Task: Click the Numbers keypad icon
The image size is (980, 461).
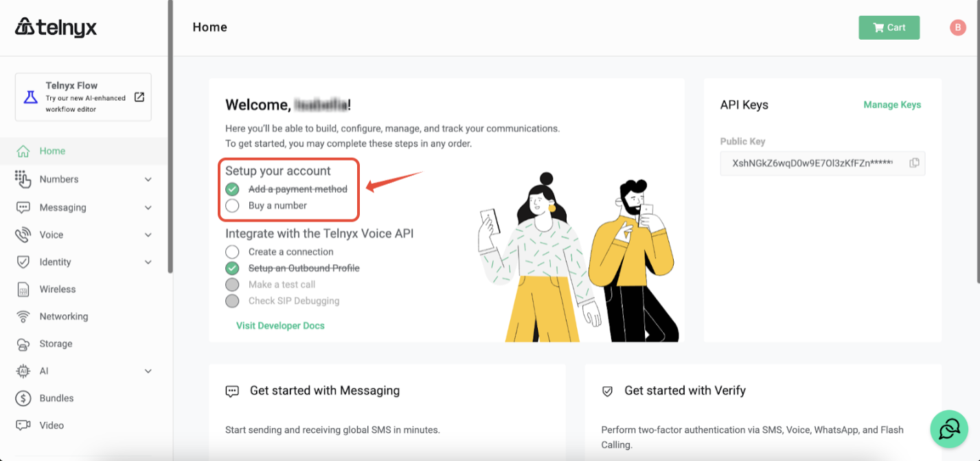Action: click(x=23, y=179)
